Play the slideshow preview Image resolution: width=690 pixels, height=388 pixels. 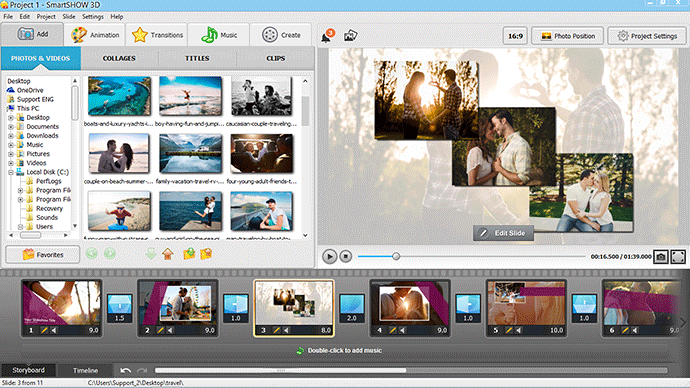pos(329,256)
